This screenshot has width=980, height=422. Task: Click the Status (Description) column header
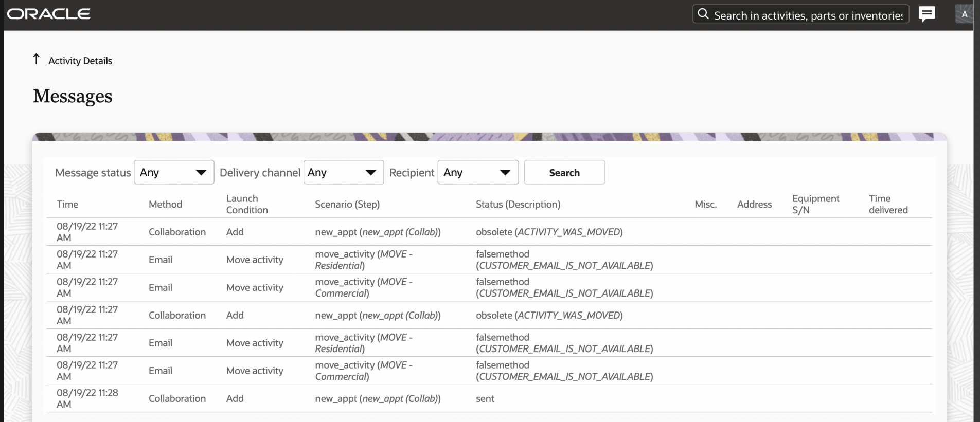coord(518,205)
